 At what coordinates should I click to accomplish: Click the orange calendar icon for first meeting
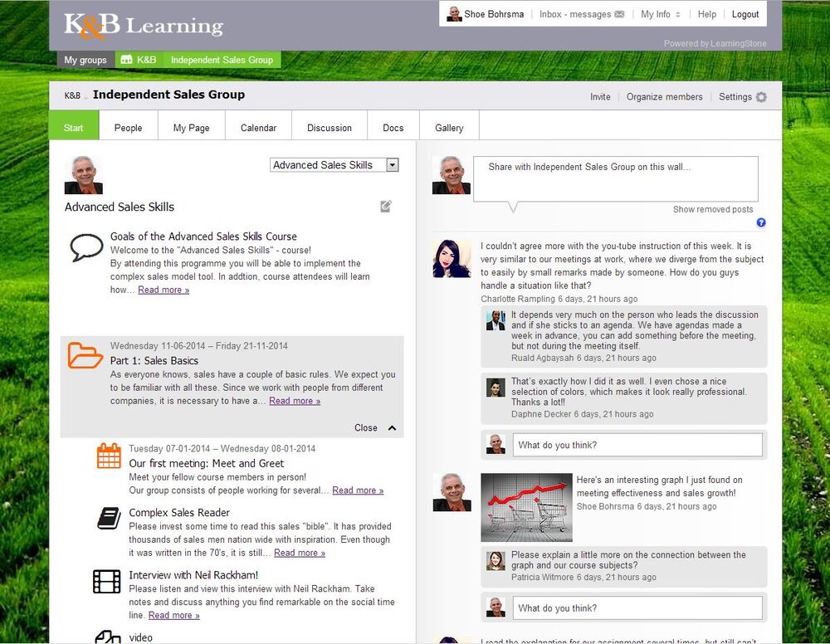coord(109,456)
